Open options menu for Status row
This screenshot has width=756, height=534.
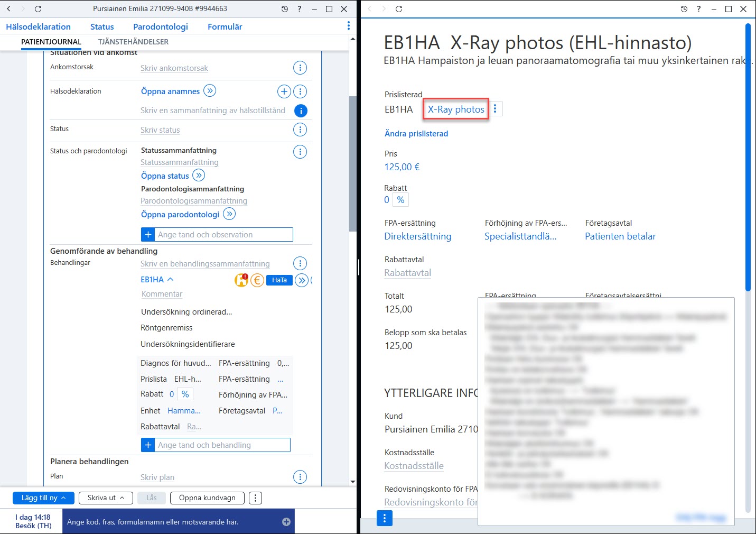300,130
